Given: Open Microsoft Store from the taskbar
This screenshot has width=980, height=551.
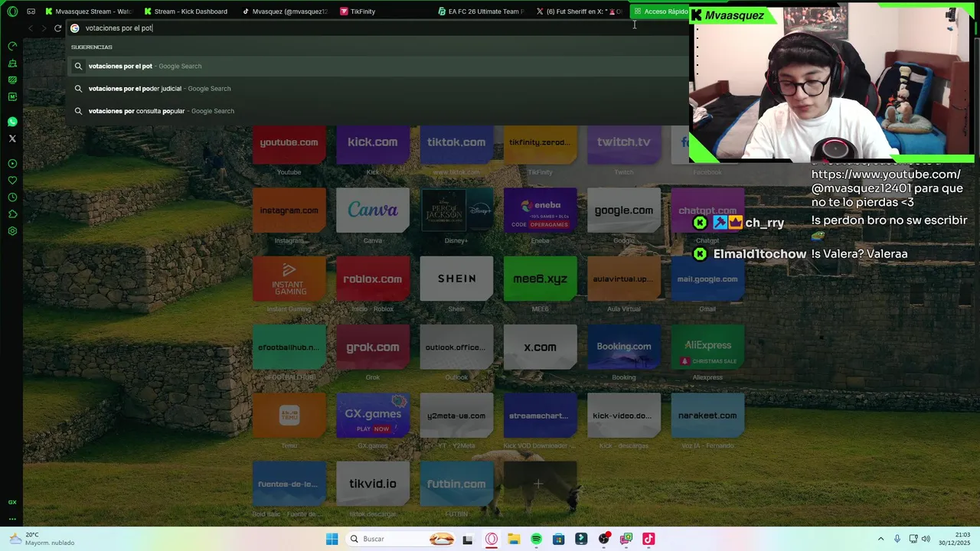Looking at the screenshot, I should 559,539.
